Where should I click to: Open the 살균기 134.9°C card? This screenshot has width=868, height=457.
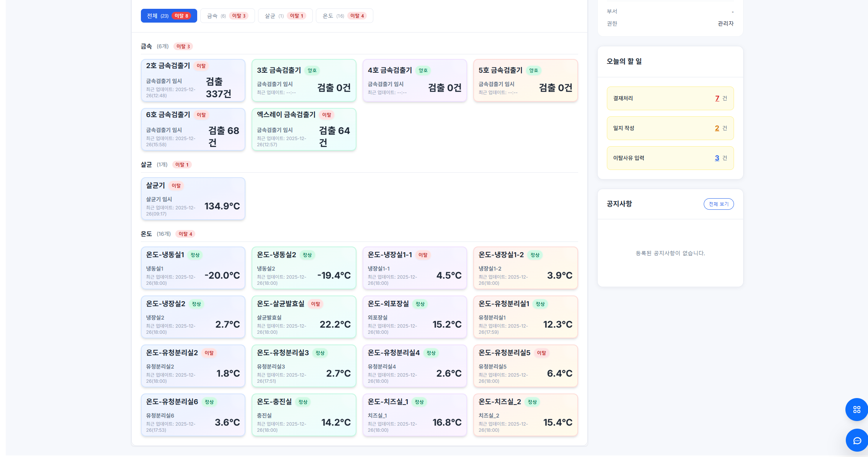[x=193, y=199]
